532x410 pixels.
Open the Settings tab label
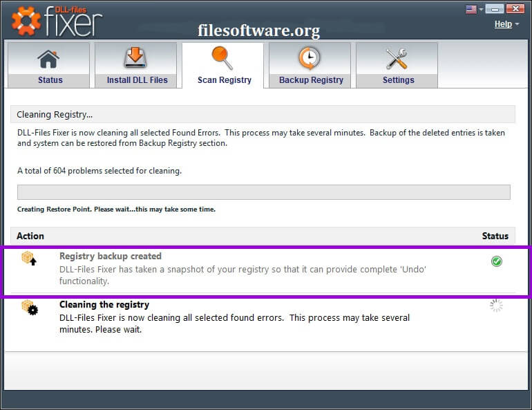coord(399,80)
